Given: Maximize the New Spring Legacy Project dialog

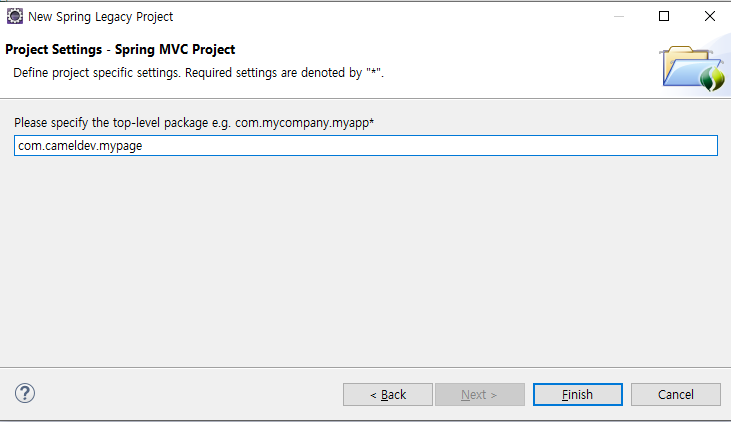Looking at the screenshot, I should [x=664, y=16].
